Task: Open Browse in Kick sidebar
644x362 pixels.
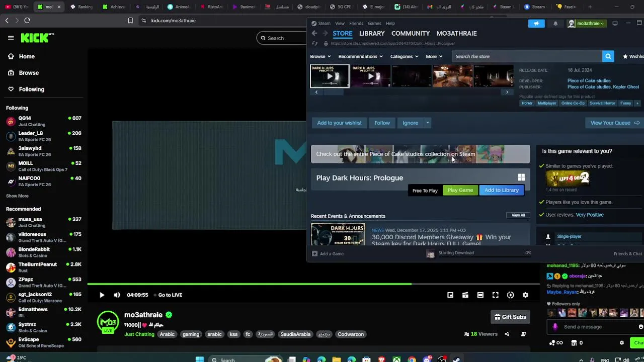Action: [x=23, y=72]
